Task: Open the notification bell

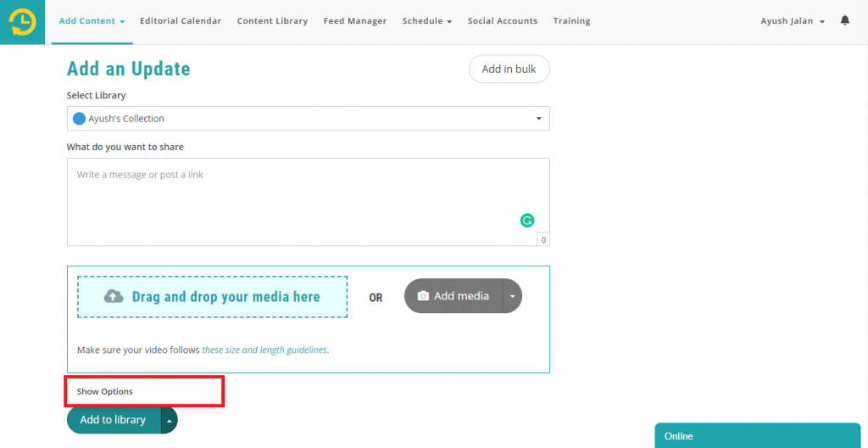Action: click(x=845, y=20)
